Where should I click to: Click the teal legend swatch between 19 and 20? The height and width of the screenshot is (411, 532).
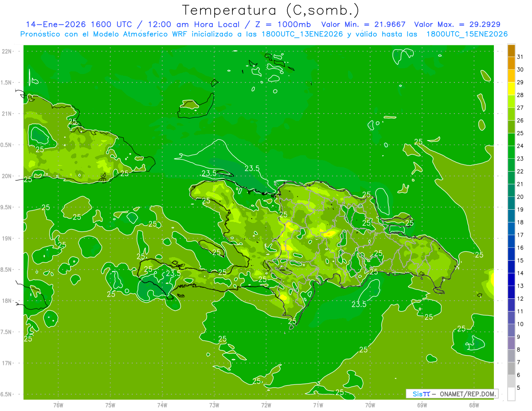point(511,203)
